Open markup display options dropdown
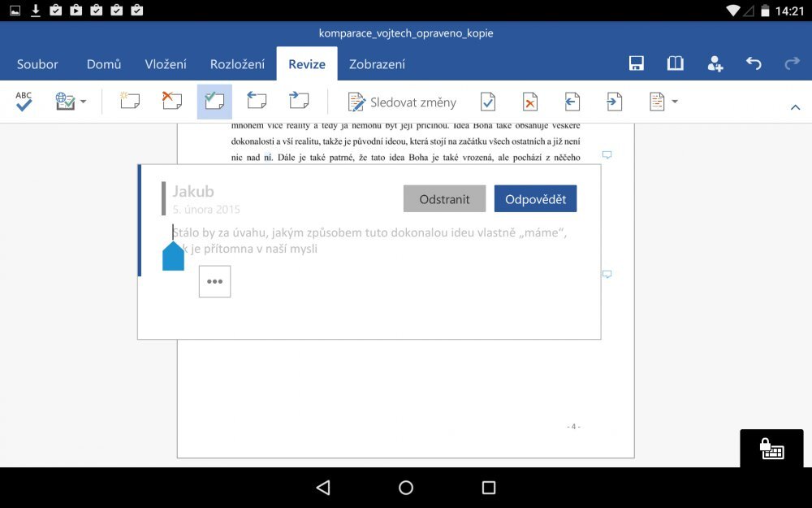The width and height of the screenshot is (812, 508). [x=663, y=102]
